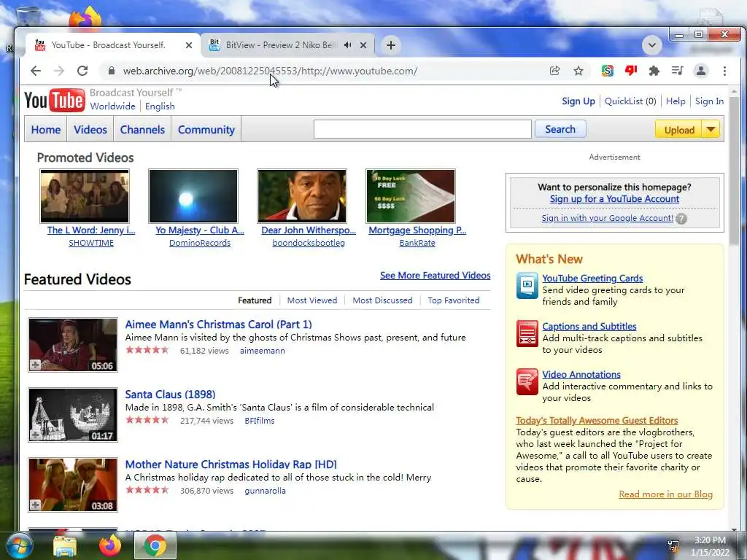Open aimeemann channel link
This screenshot has height=560, width=747.
(263, 351)
